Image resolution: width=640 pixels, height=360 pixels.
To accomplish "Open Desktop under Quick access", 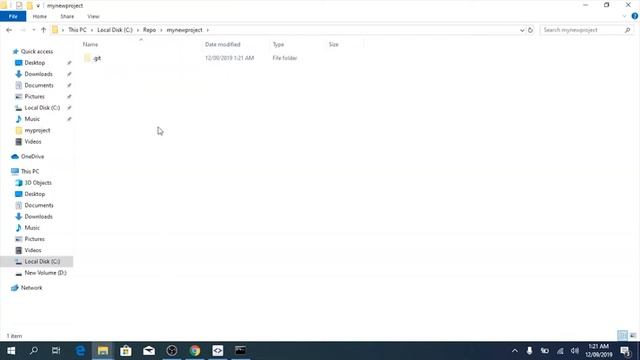I will 35,63.
